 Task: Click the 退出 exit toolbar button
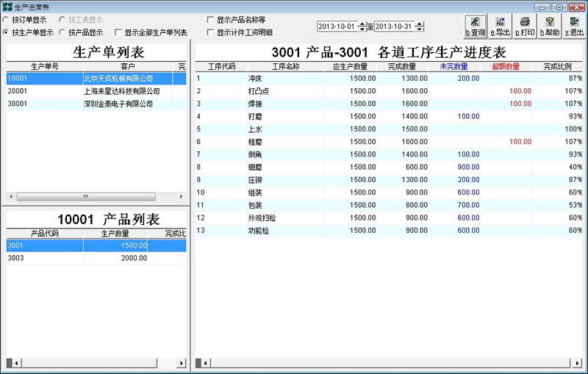tap(575, 26)
